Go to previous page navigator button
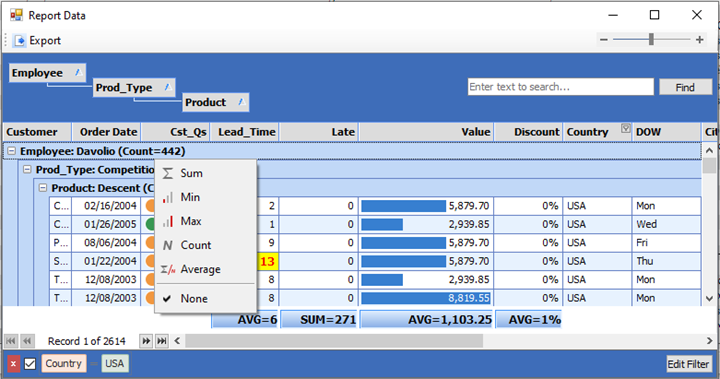The image size is (720, 379). (27, 341)
